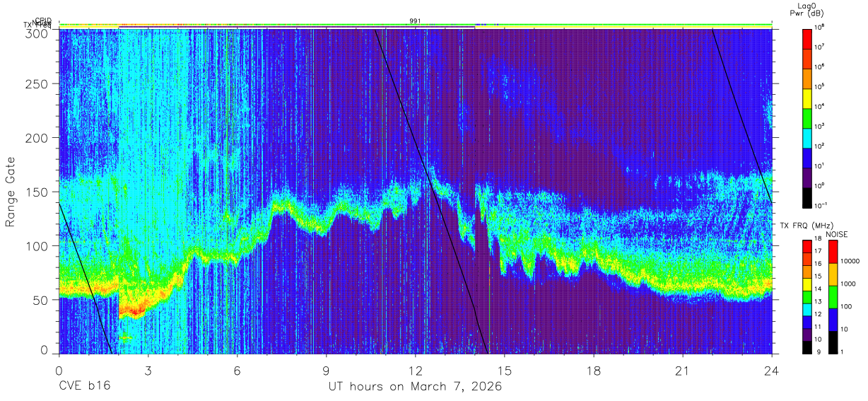Click the '1000' label on NOISE scale
The width and height of the screenshot is (868, 401).
[x=848, y=285]
